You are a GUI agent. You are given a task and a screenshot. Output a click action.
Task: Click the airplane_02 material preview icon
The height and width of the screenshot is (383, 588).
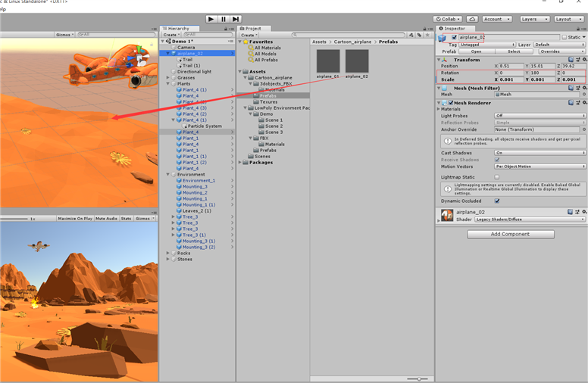(x=446, y=216)
